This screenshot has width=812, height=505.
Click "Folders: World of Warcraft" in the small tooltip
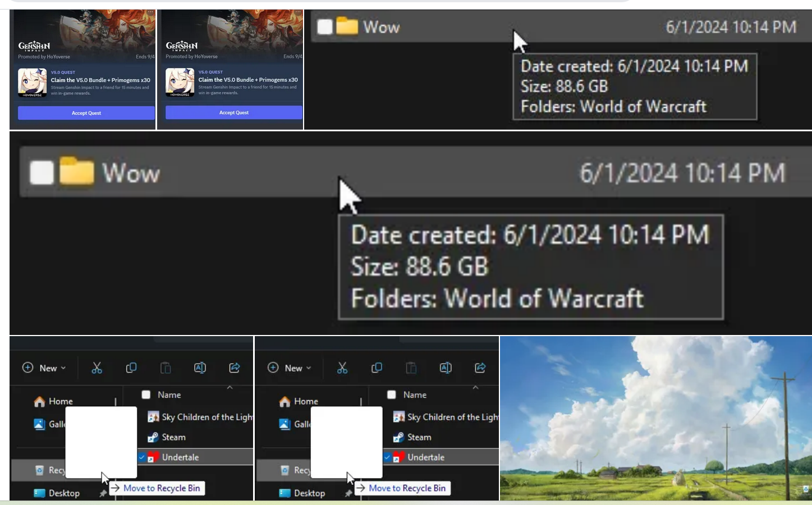[613, 106]
